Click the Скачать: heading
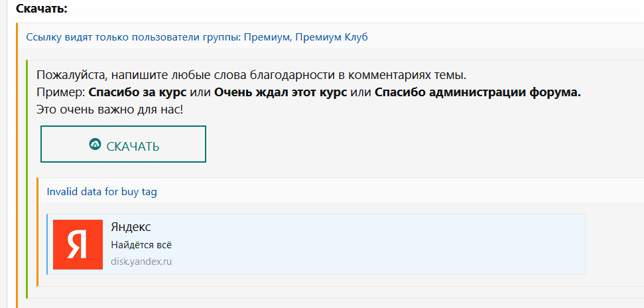 tap(42, 9)
